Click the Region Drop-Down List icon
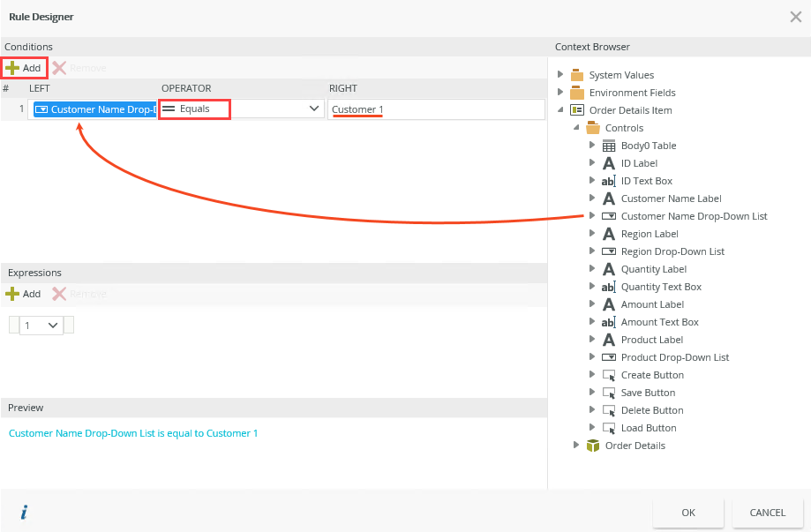Image resolution: width=811 pixels, height=532 pixels. (609, 251)
